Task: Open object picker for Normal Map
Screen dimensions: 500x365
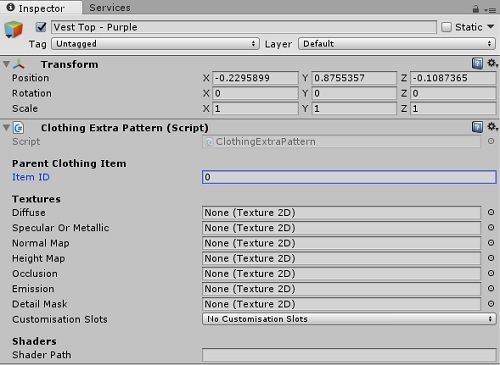Action: (491, 243)
